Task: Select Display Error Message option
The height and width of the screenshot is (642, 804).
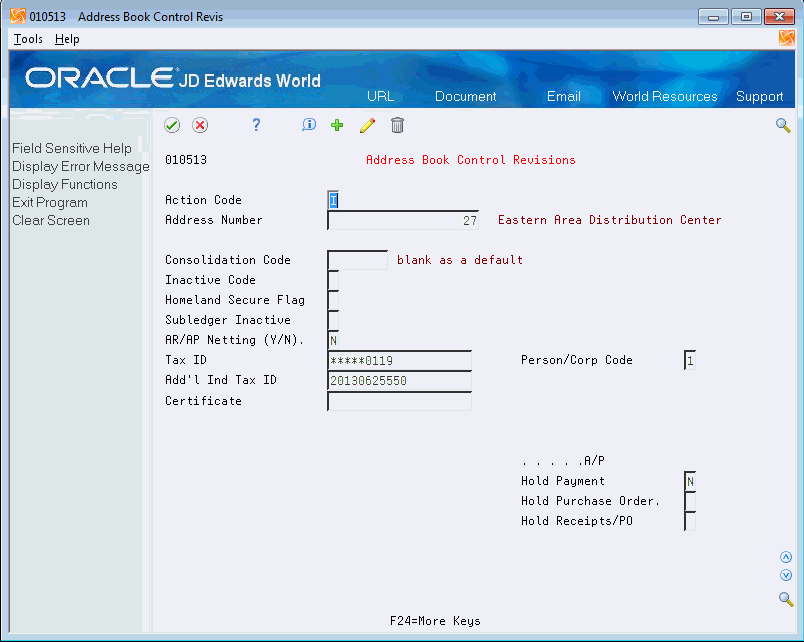Action: click(x=81, y=166)
